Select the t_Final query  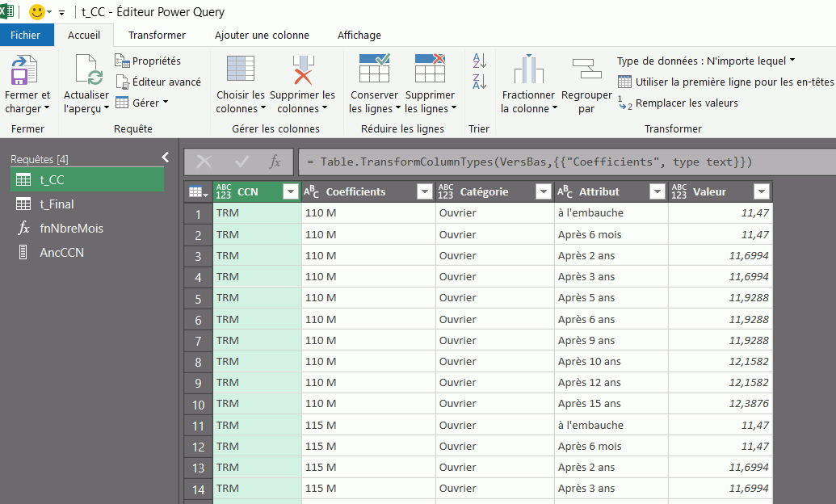click(57, 204)
